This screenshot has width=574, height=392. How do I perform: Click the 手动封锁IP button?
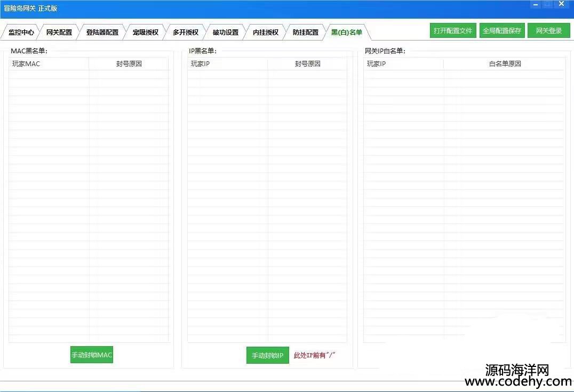[x=267, y=355]
